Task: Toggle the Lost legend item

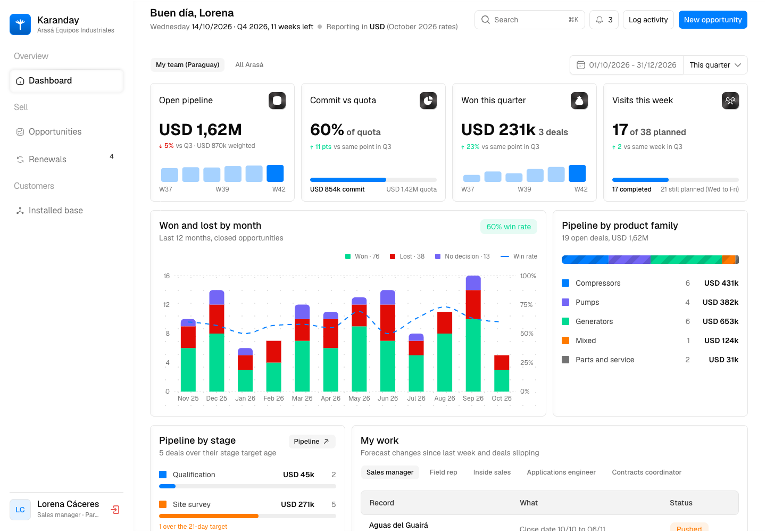Action: [x=407, y=256]
